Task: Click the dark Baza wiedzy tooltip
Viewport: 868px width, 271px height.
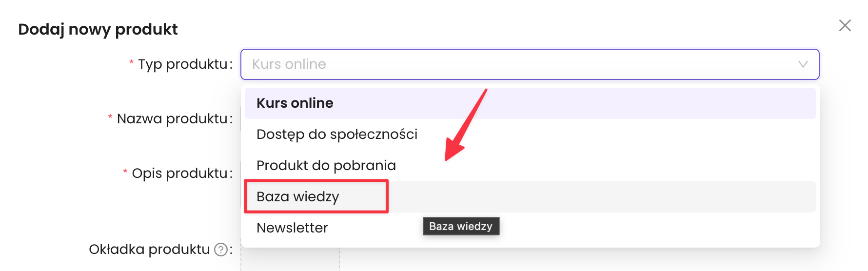Action: point(461,226)
